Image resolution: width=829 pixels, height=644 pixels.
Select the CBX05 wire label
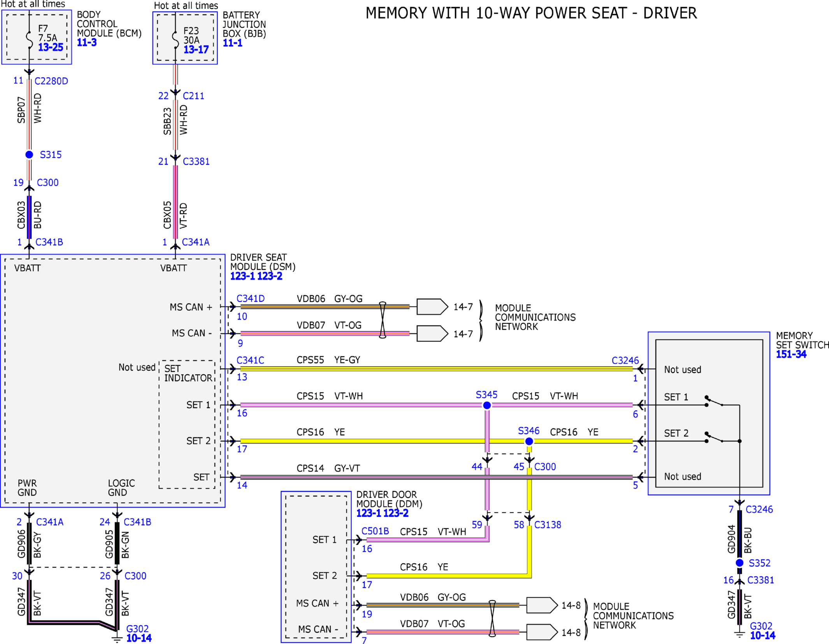pyautogui.click(x=167, y=215)
